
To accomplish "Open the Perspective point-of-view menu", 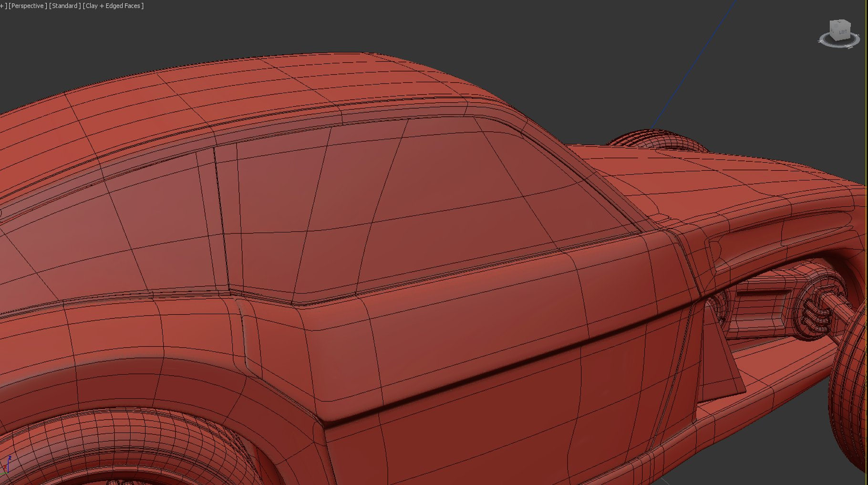I will pos(28,6).
